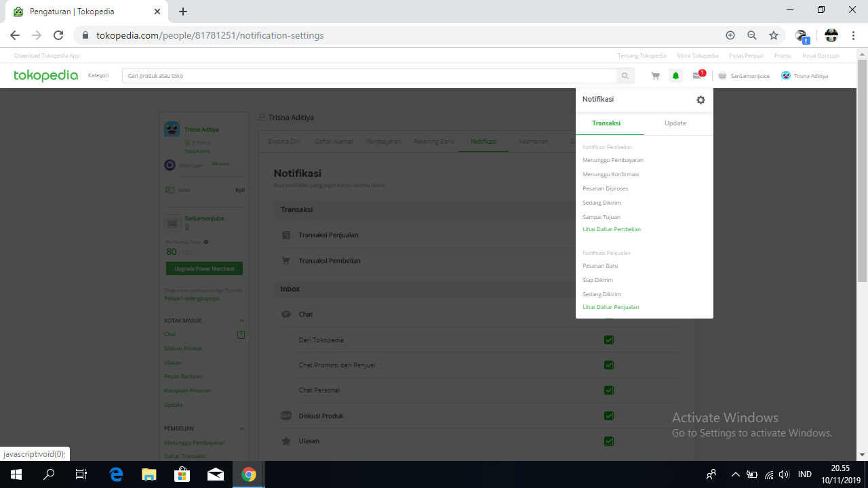This screenshot has width=868, height=488.
Task: Open the shopping cart in header
Action: tap(655, 76)
